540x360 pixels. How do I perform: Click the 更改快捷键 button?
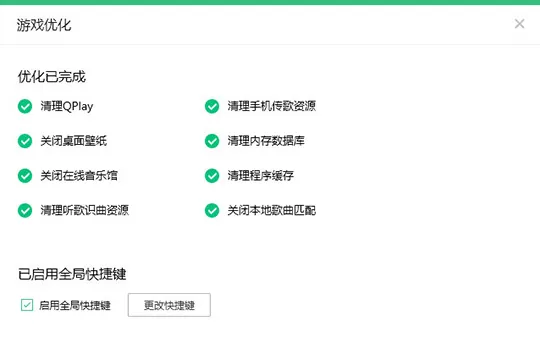pos(169,305)
